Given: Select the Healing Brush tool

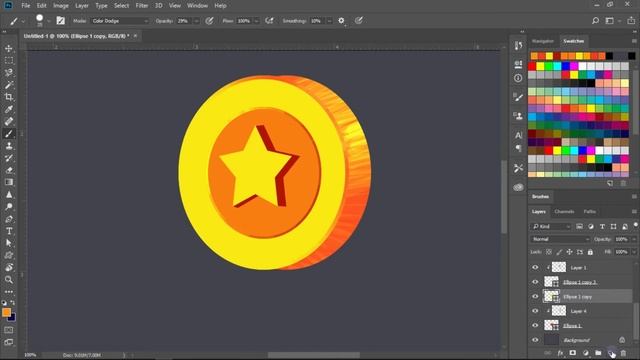Looking at the screenshot, I should pos(9,122).
